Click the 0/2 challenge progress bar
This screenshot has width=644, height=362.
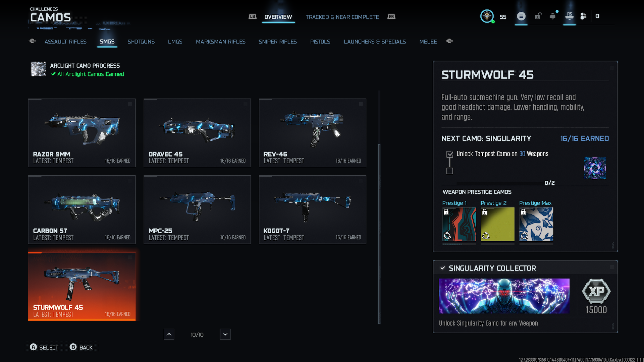tap(499, 183)
